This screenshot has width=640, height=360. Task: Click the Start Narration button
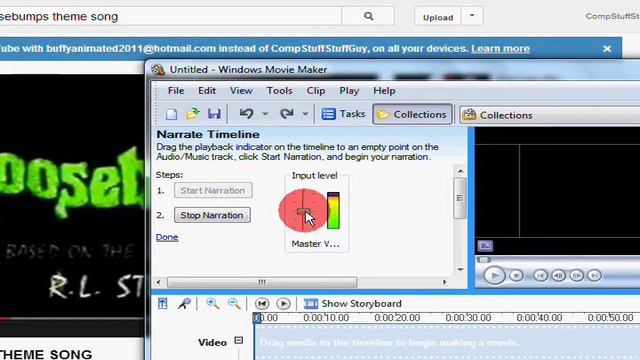point(213,191)
